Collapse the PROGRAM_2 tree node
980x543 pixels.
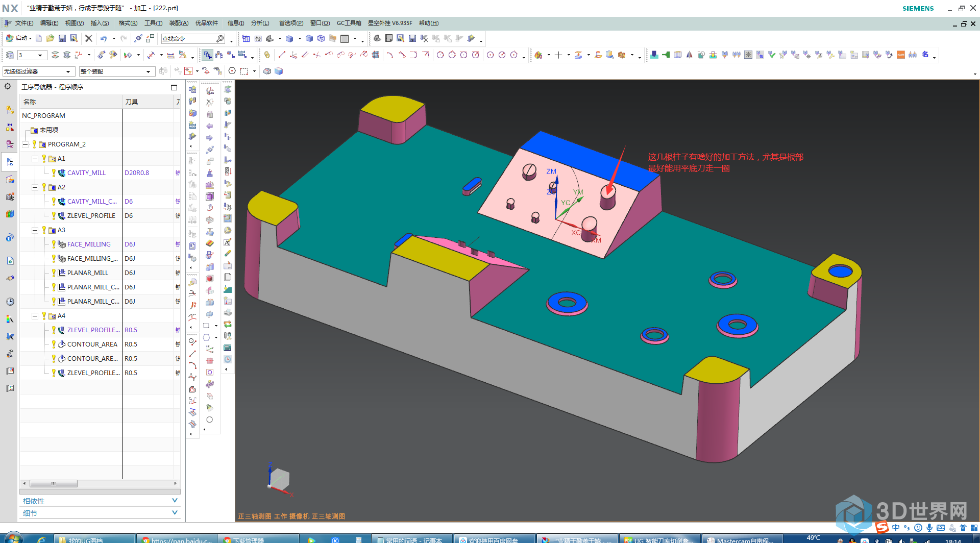[x=25, y=144]
